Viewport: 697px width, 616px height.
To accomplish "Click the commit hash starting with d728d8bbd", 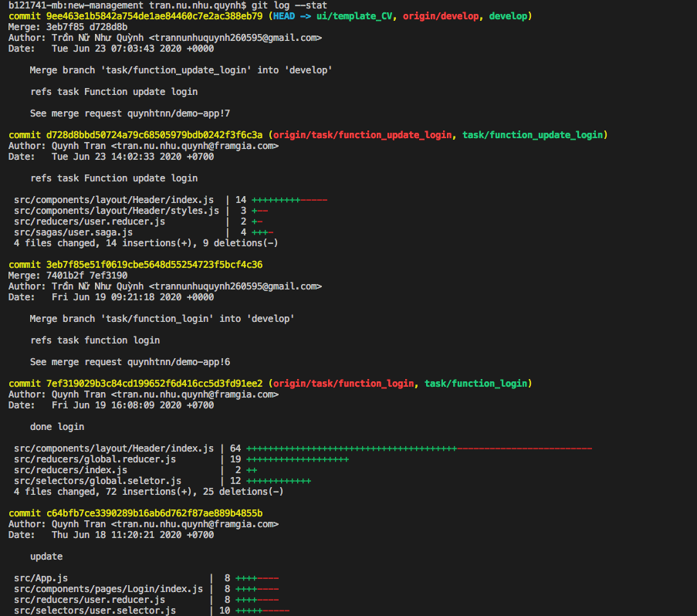I will pyautogui.click(x=153, y=134).
